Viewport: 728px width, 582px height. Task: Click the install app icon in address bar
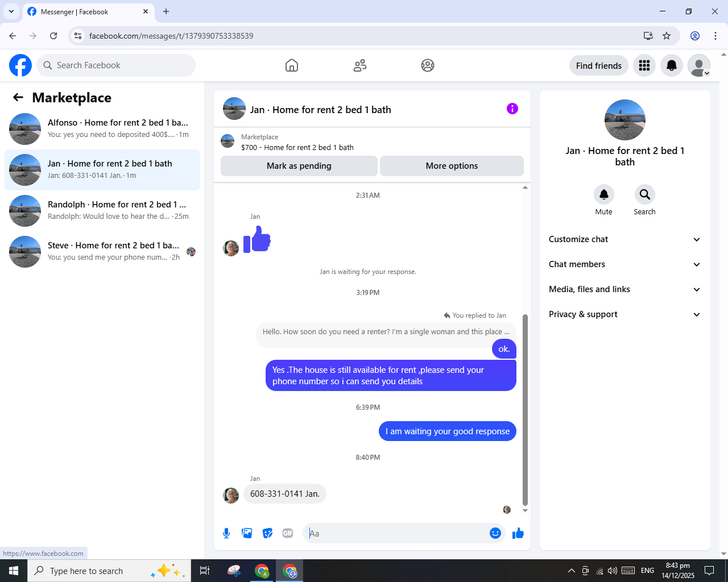point(648,36)
